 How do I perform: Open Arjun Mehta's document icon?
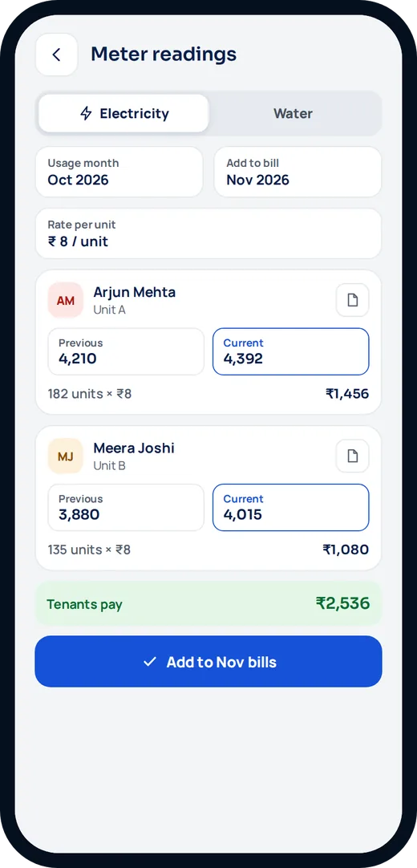[x=352, y=300]
